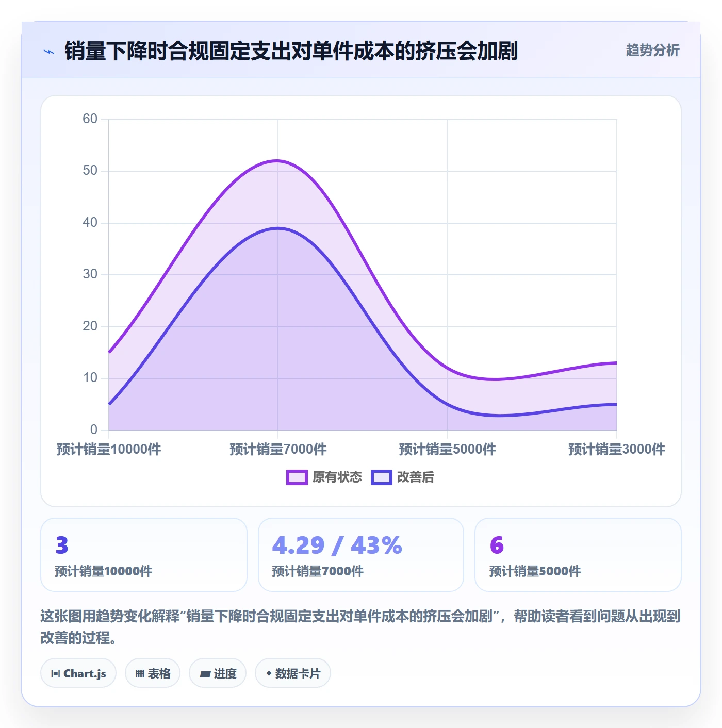Click the blue curve peak at 7000件
The width and height of the screenshot is (722, 728).
point(278,228)
